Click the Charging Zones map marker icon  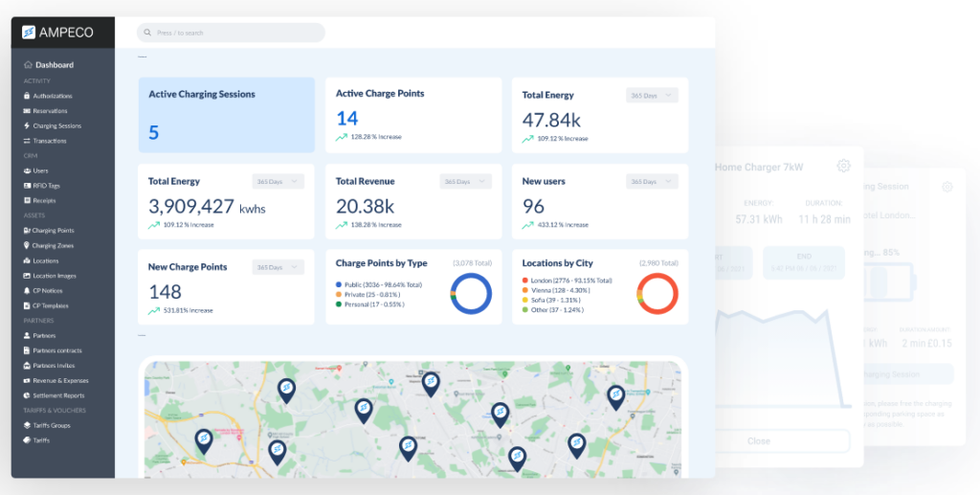27,246
